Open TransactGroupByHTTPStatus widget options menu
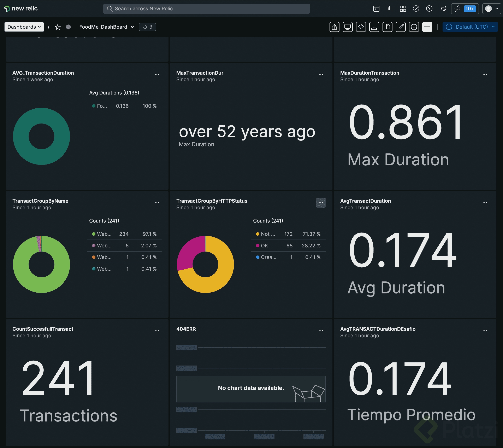Viewport: 503px width, 448px height. pyautogui.click(x=320, y=203)
